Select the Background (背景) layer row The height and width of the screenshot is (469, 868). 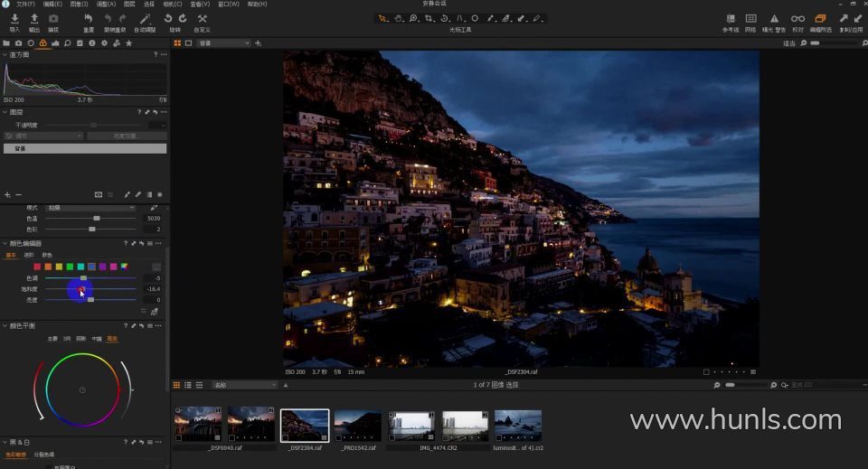click(x=85, y=148)
